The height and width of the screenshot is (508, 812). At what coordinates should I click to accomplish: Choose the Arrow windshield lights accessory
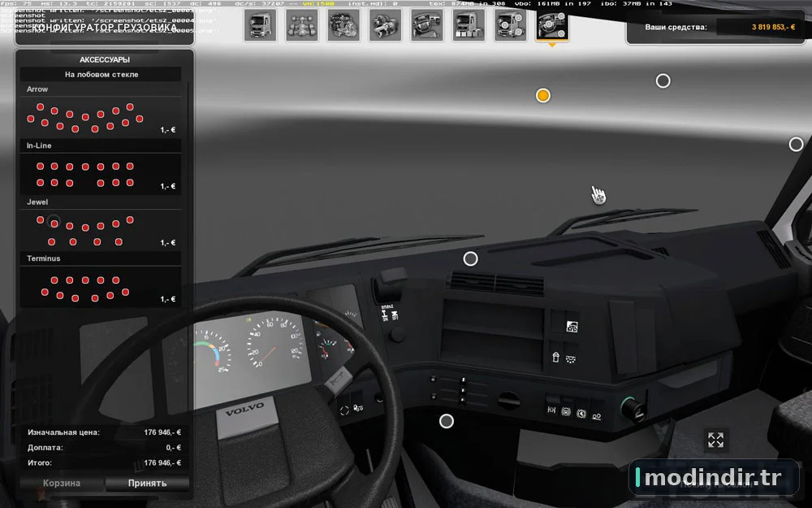[101, 111]
